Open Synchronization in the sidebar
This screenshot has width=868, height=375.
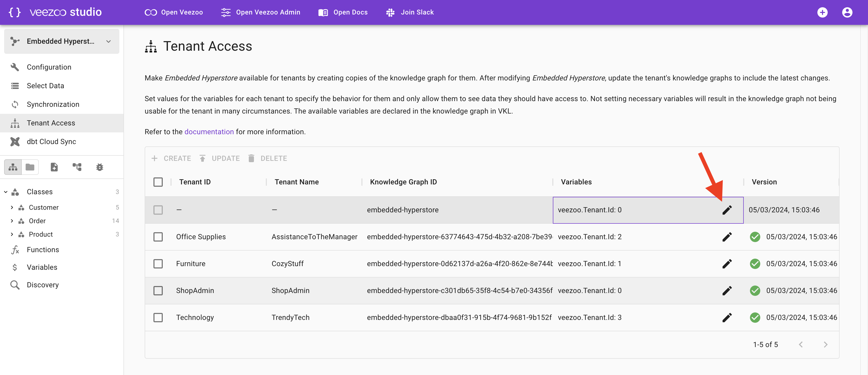[x=62, y=104]
